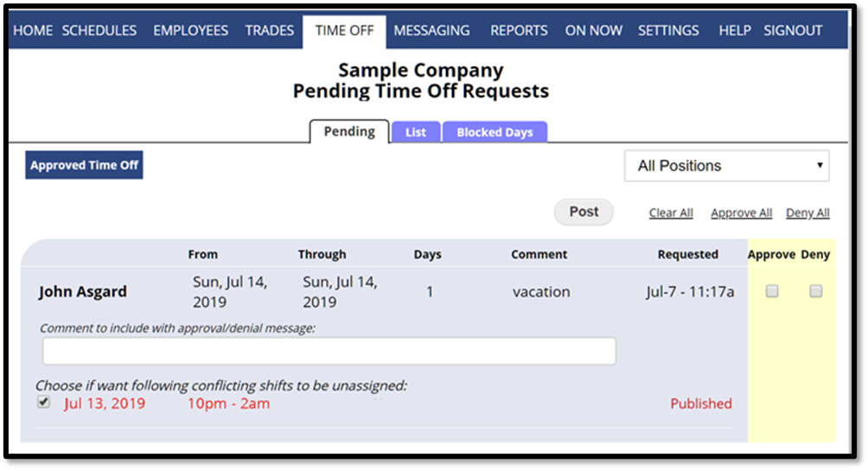Open the MESSAGING menu
868x470 pixels.
pos(431,30)
